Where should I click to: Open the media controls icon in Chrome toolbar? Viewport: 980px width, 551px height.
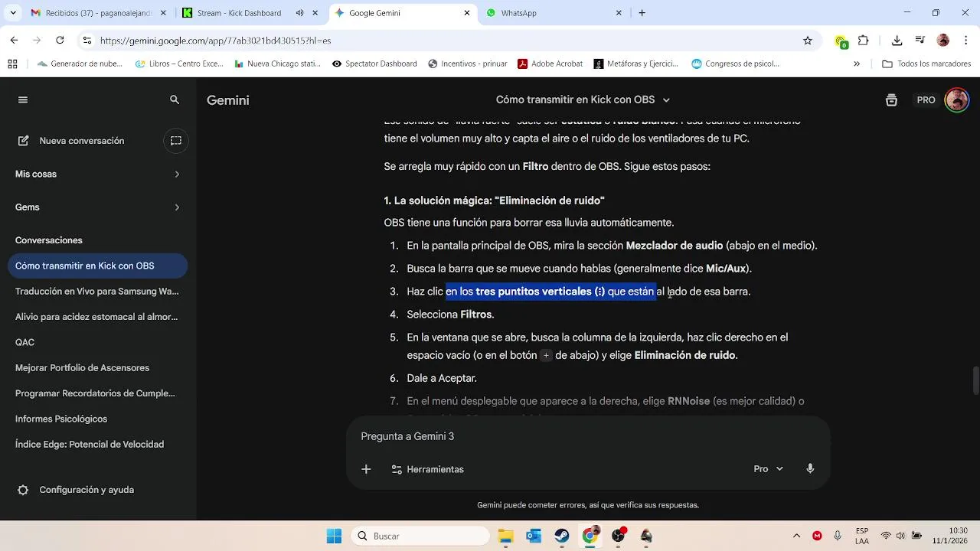pos(920,41)
